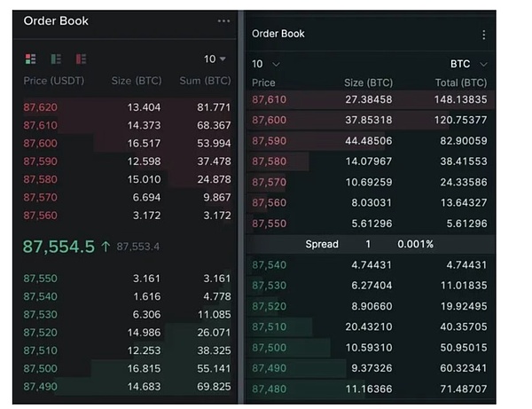The image size is (532, 409).
Task: Click the 87,610 ask price in right book
Action: tap(270, 99)
